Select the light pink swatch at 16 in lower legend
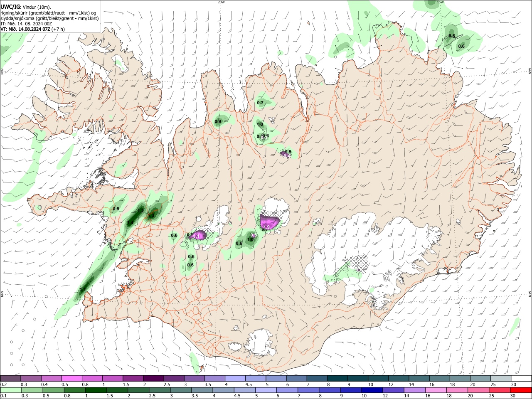532x399 pixels. click(436, 390)
